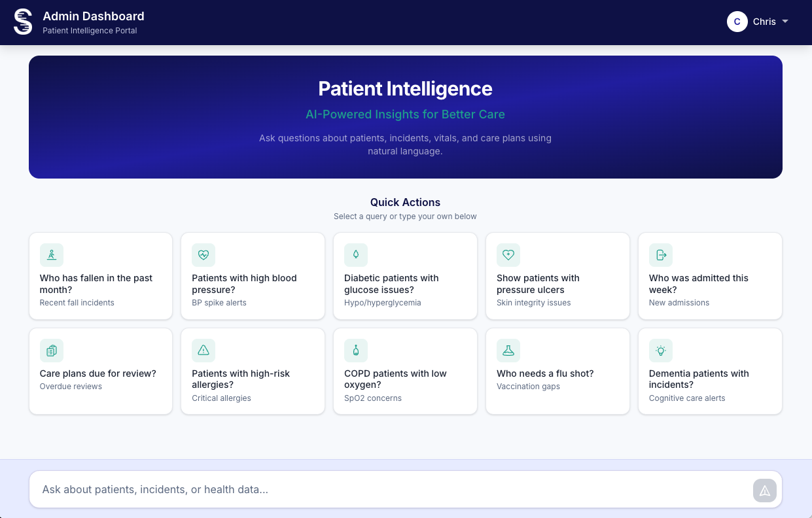Click the blood pressure heart-monitor icon
The image size is (812, 518).
coord(203,255)
